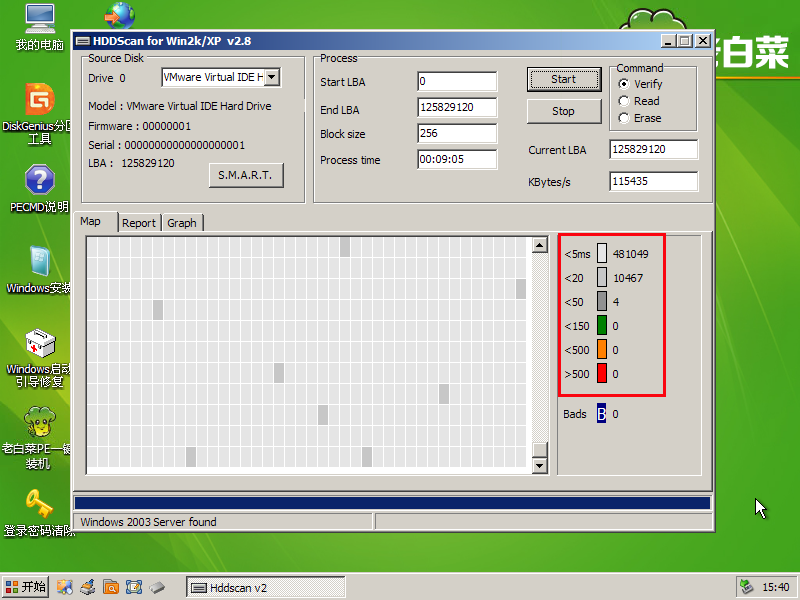Open the globe browser desktop icon
This screenshot has width=800, height=600.
tap(120, 15)
